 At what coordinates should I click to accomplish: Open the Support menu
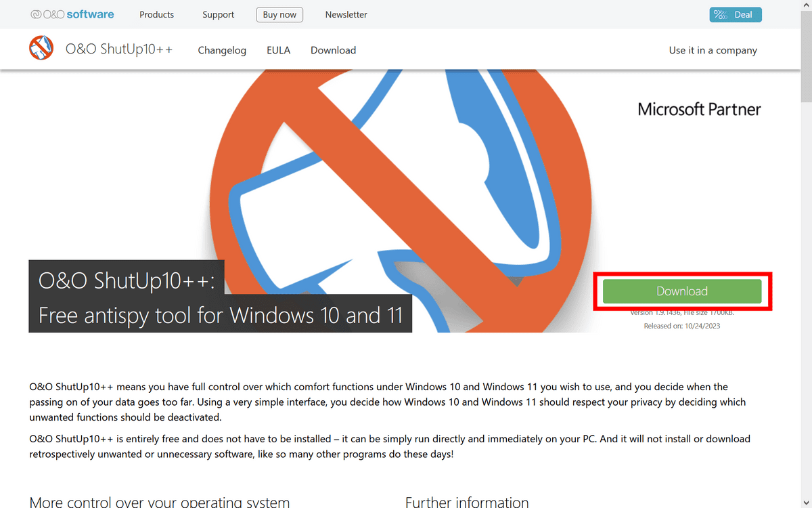click(218, 14)
